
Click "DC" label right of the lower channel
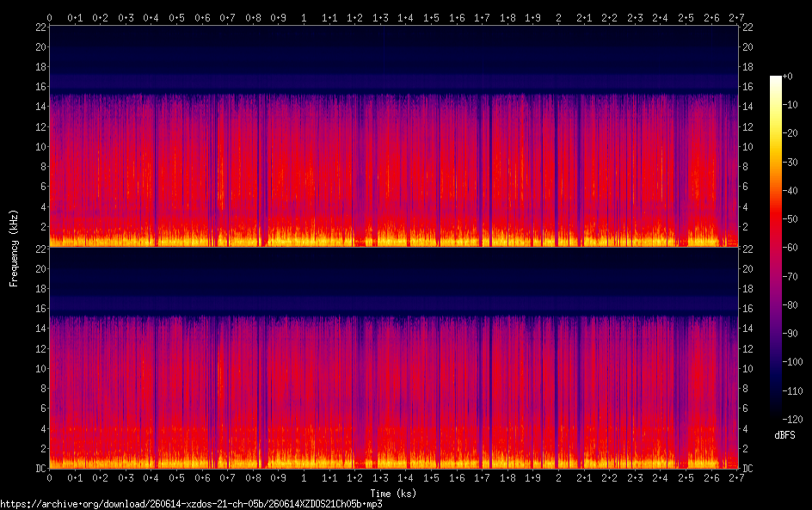coord(747,469)
